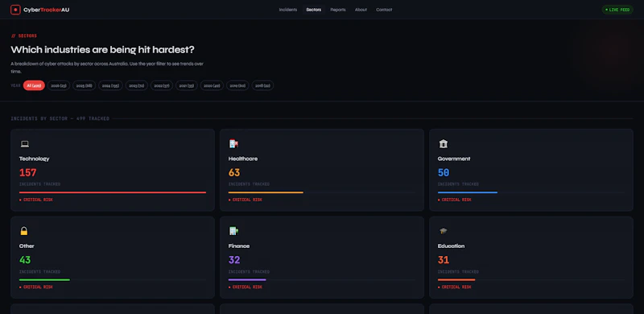Click the 63 incident count
The image size is (644, 314).
[x=234, y=172]
